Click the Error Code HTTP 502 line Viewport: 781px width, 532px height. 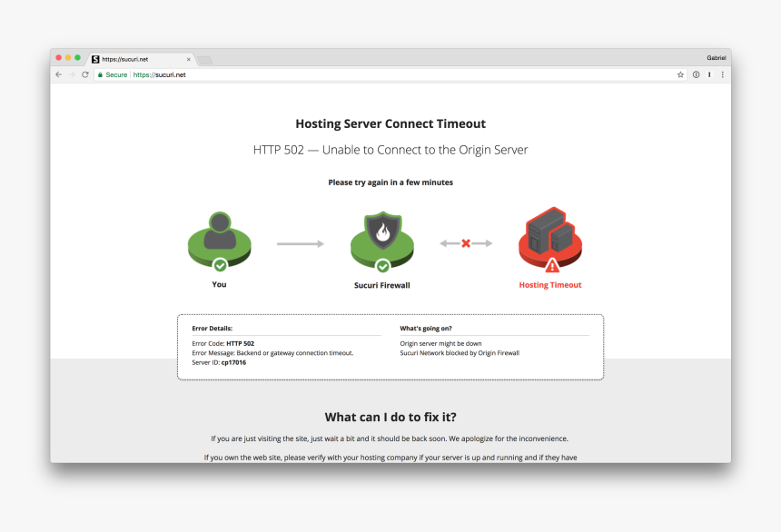223,344
